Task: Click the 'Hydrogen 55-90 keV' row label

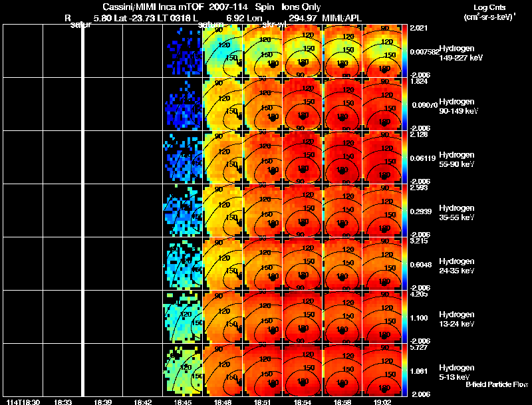Action: [457, 160]
